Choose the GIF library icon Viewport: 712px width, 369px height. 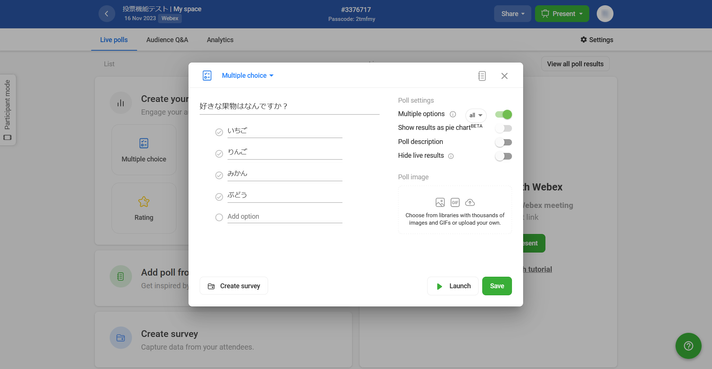click(x=455, y=202)
